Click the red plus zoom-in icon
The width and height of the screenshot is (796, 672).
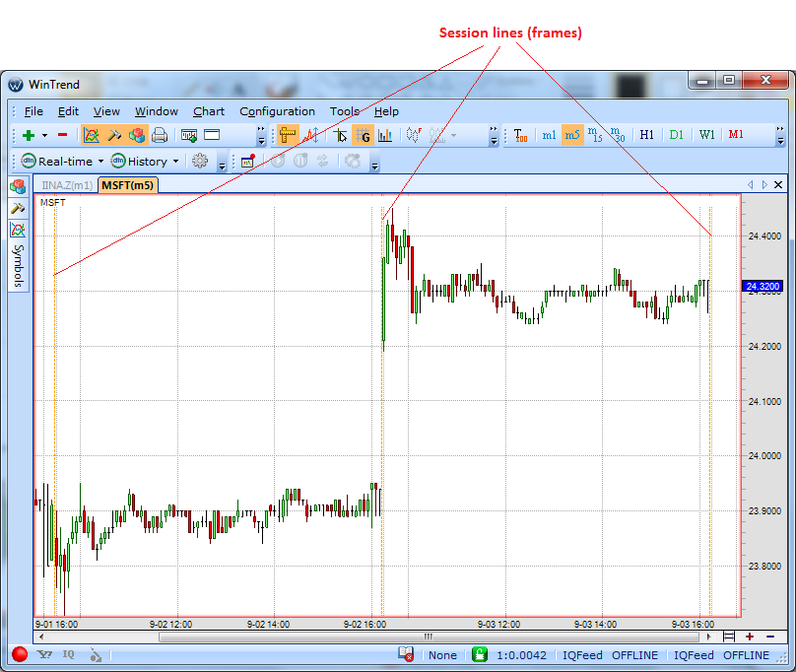click(750, 637)
